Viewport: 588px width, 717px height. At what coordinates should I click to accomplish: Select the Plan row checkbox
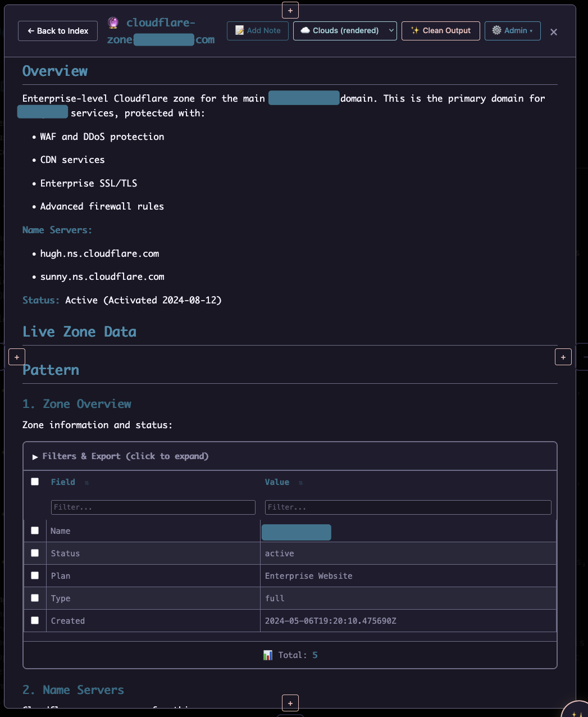coord(35,575)
